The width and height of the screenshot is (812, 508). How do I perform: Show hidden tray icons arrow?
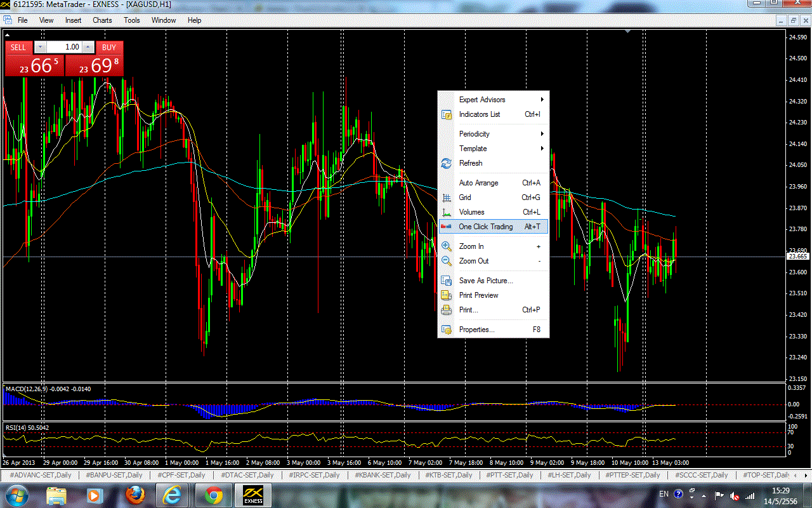tap(704, 495)
